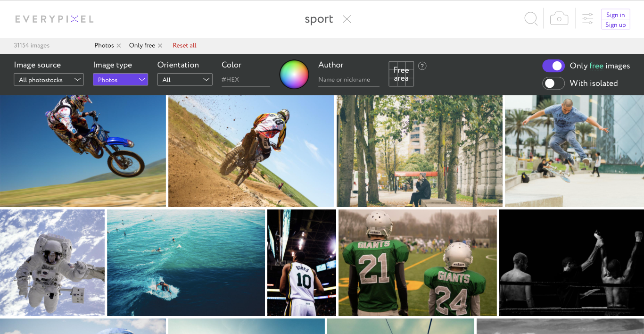Click the Free area help icon
644x334 pixels.
(x=422, y=66)
